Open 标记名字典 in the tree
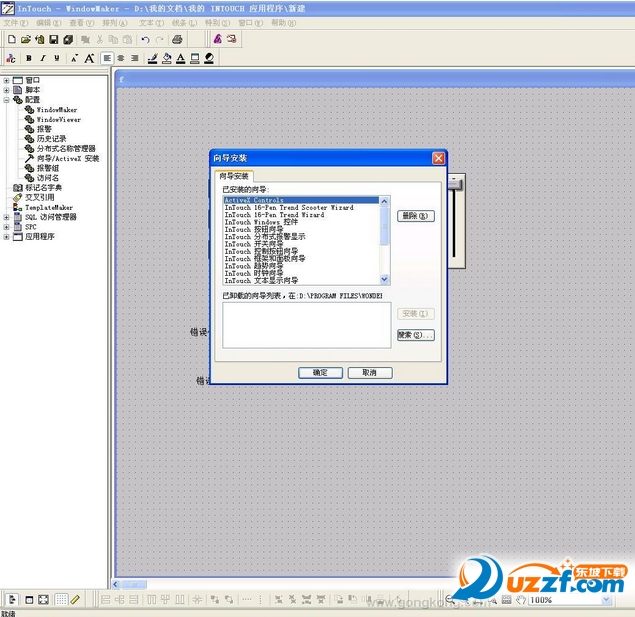Screen dimensions: 635x617 coord(43,188)
